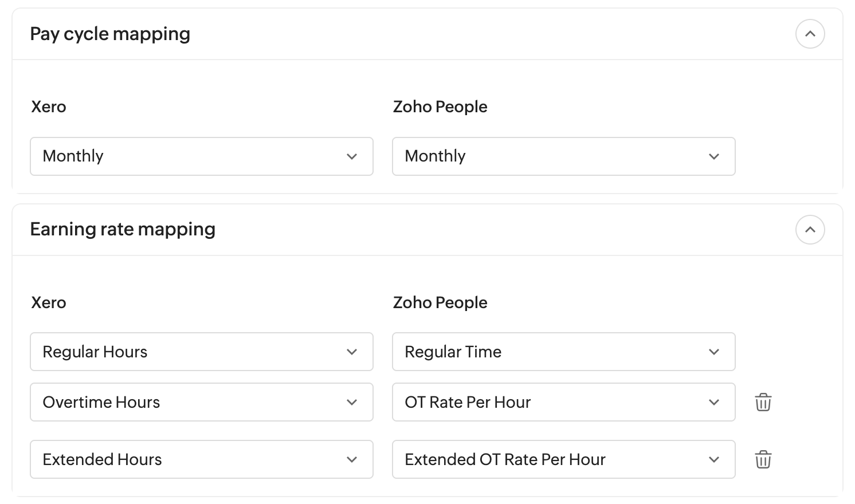The width and height of the screenshot is (855, 504).
Task: Open the Extended Hours dropdown
Action: 201,459
